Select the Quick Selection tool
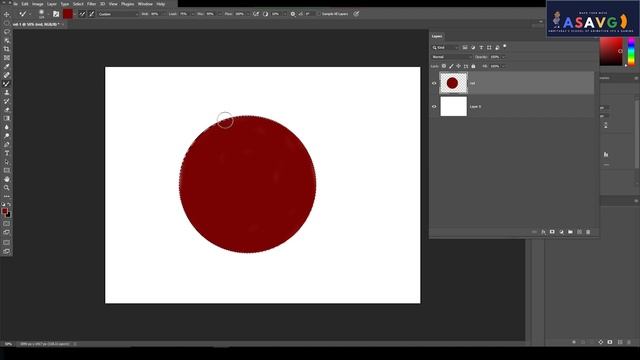 tap(7, 40)
